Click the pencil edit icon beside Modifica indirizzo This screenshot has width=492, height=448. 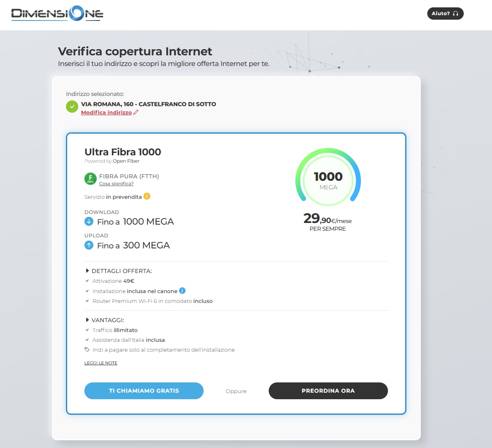point(136,112)
